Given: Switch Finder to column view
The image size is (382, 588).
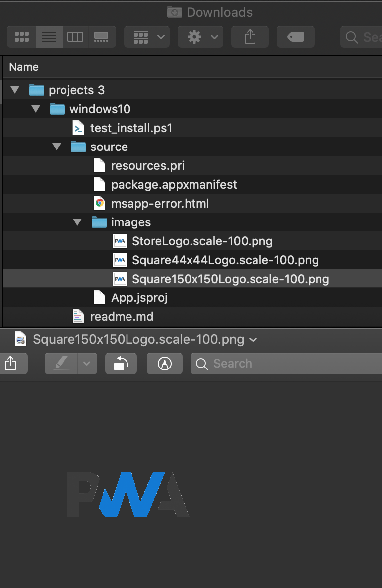Looking at the screenshot, I should 75,37.
